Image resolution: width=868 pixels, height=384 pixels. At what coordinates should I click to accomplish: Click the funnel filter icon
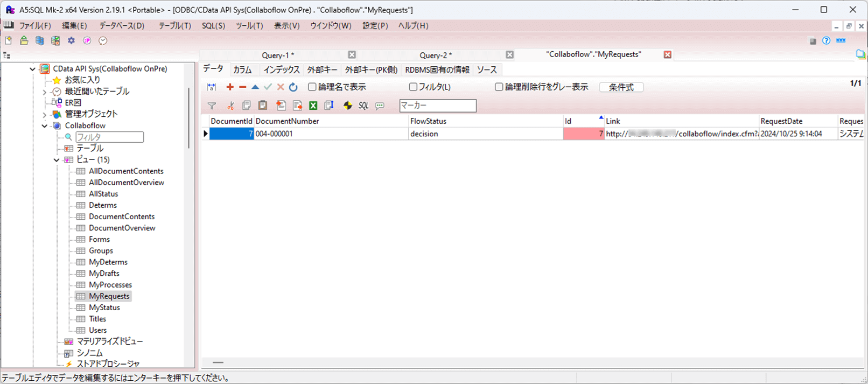pyautogui.click(x=212, y=106)
